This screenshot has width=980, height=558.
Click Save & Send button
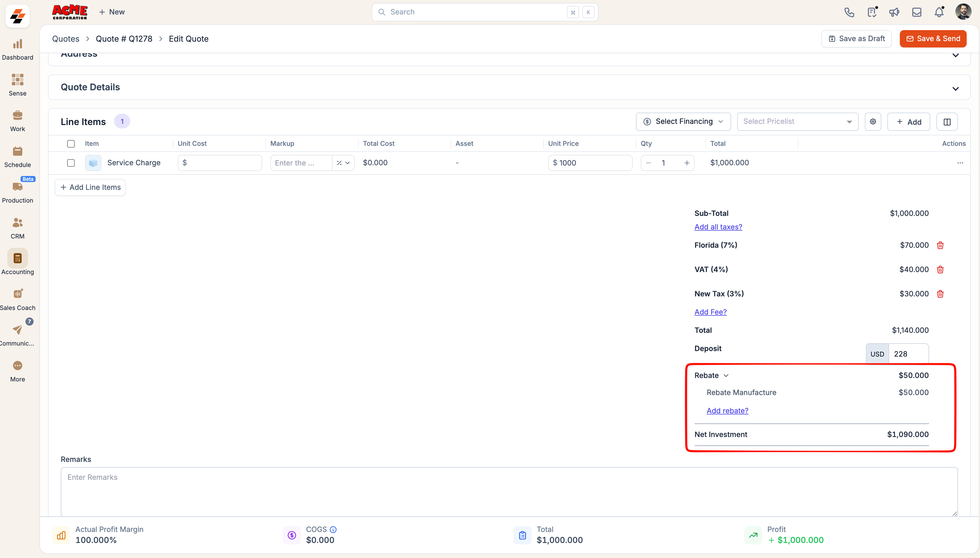933,39
